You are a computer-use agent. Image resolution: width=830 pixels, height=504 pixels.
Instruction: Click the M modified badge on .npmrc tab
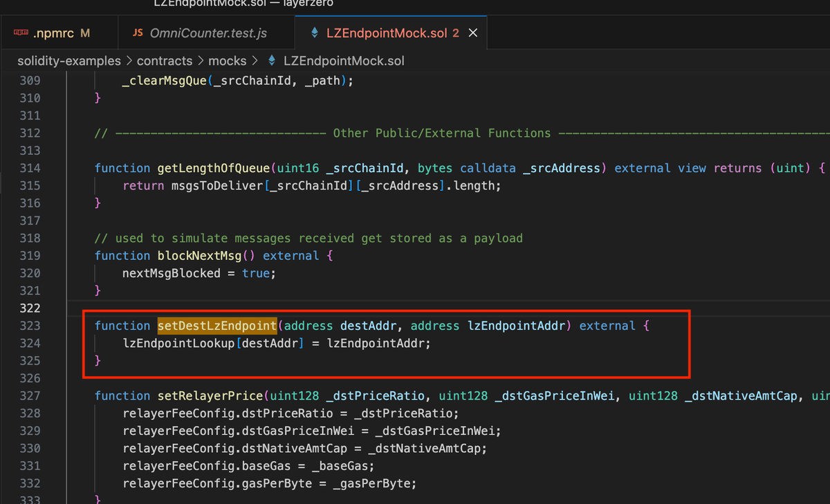(85, 32)
